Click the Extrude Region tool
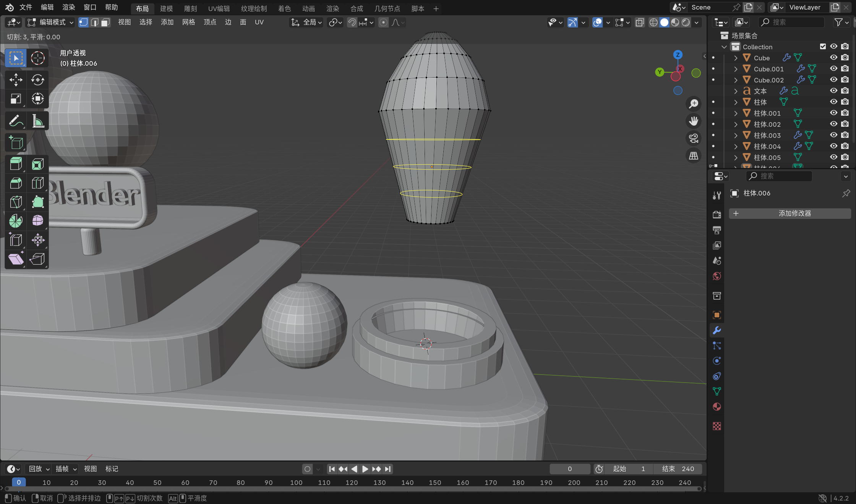Image resolution: width=856 pixels, height=504 pixels. [x=16, y=164]
